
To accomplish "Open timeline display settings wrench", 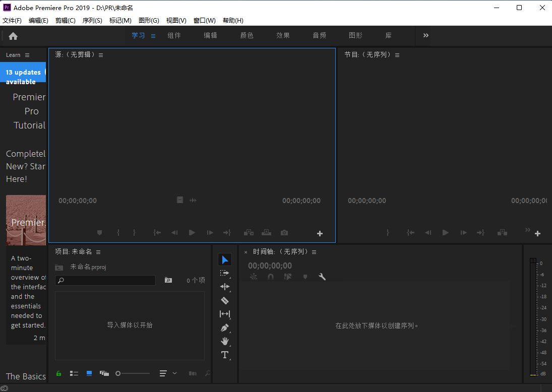I will [x=322, y=277].
